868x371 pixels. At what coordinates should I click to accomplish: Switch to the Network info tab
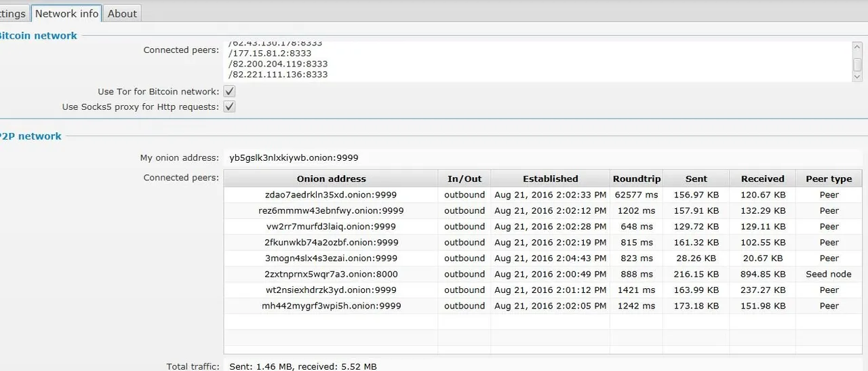(x=67, y=14)
